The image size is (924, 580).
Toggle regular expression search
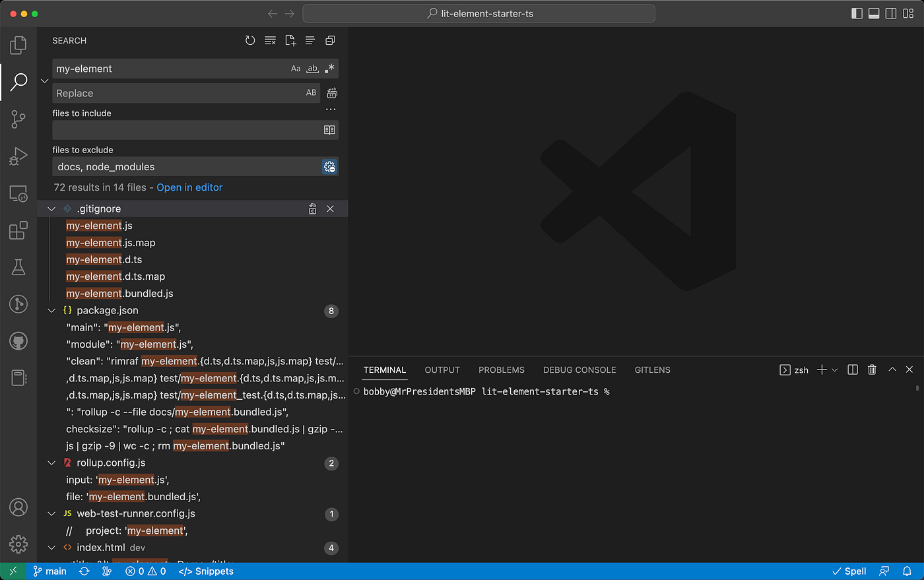click(329, 68)
